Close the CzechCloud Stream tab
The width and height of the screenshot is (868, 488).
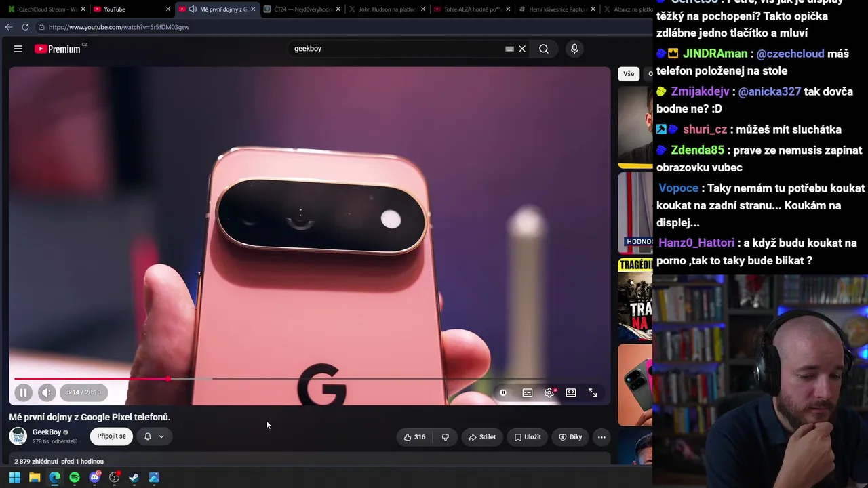(x=83, y=9)
